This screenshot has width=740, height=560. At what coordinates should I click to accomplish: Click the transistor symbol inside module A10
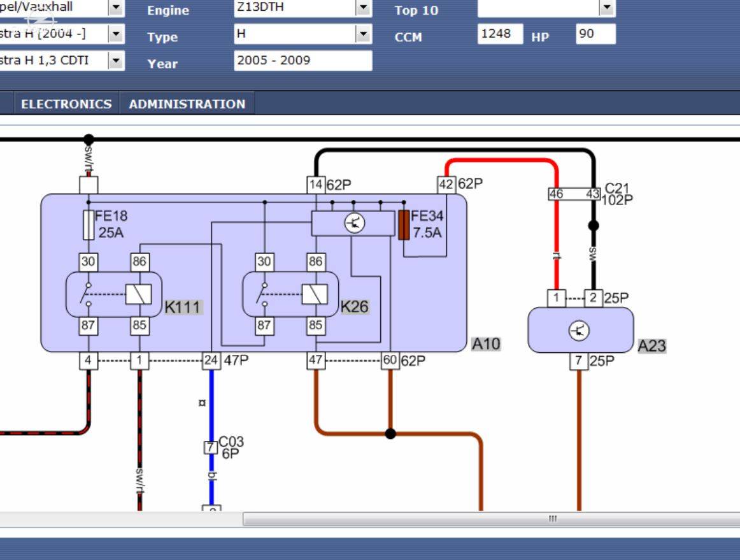coord(354,224)
